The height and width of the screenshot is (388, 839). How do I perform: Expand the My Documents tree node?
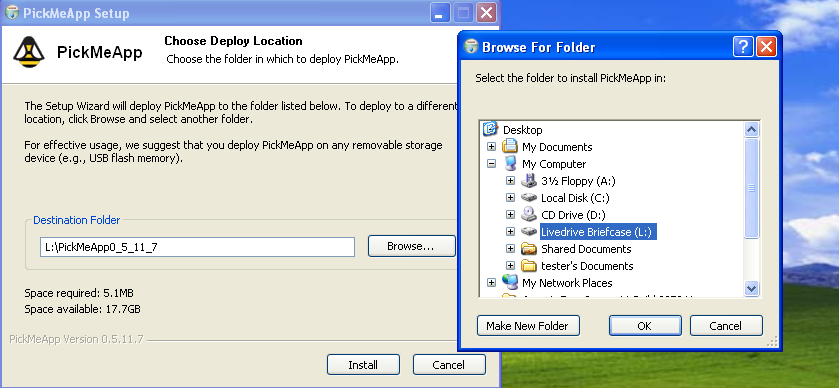(x=491, y=147)
